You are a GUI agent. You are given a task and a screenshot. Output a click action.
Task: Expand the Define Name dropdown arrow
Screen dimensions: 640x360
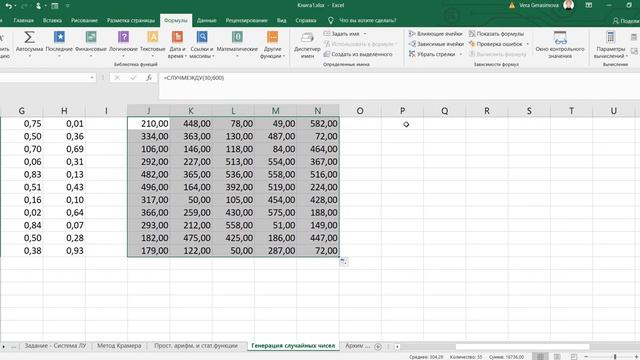365,34
